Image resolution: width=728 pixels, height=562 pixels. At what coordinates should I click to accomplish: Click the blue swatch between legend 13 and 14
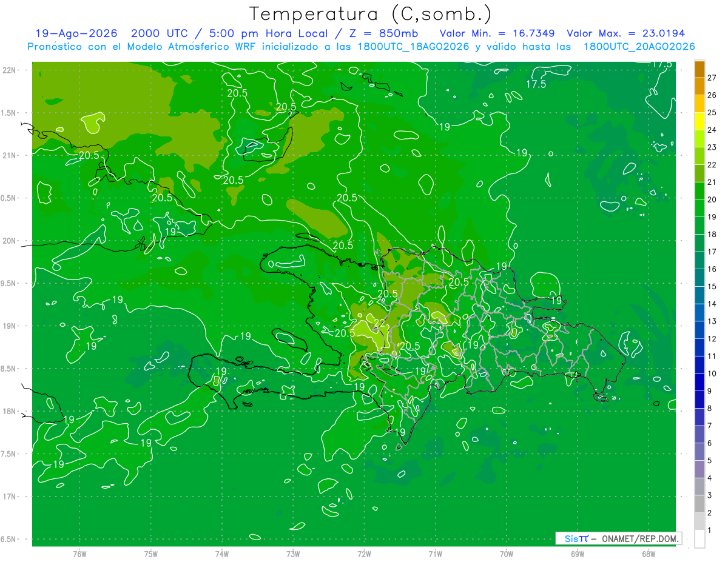[699, 313]
